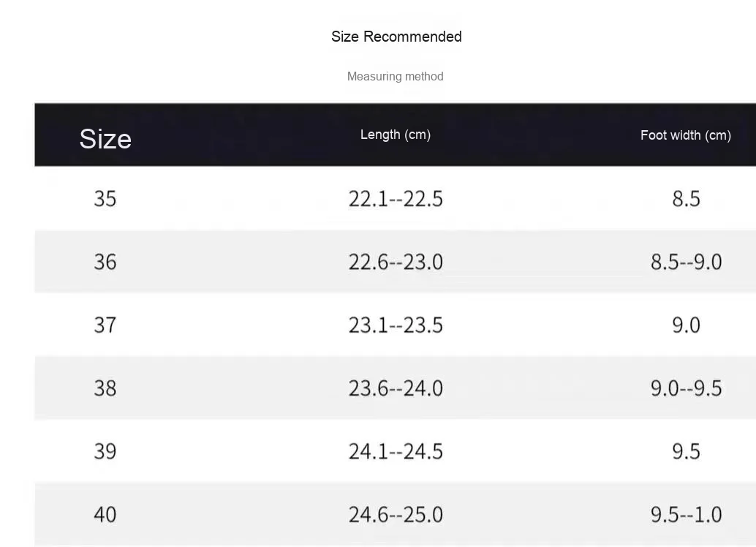
Task: Click the Size Recommended title
Action: point(396,37)
